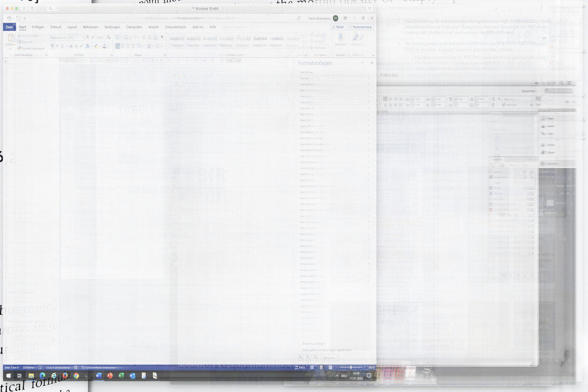Click the font color A icon
The width and height of the screenshot is (588, 392).
(105, 46)
